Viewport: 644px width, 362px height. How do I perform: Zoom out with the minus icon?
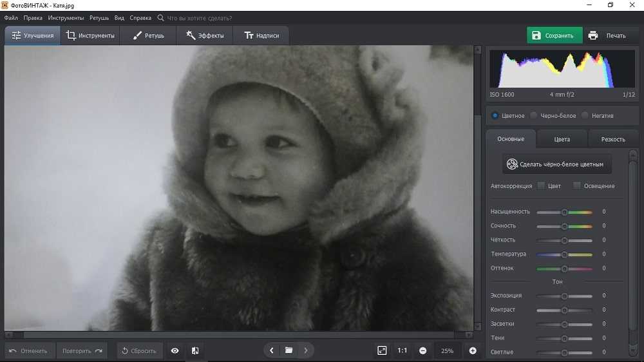click(x=422, y=350)
